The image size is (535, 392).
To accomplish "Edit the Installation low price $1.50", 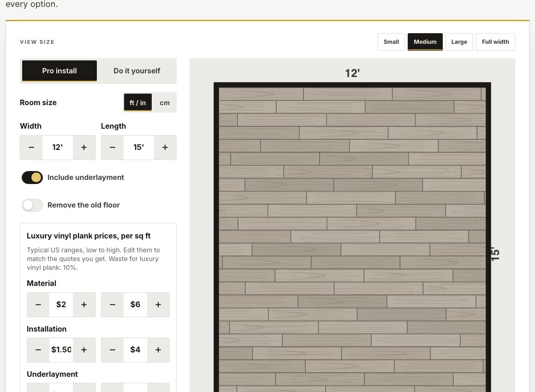I will click(61, 350).
